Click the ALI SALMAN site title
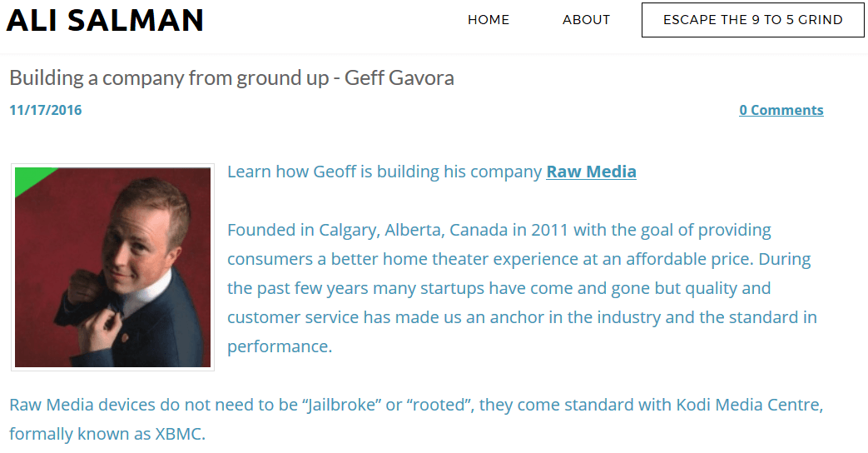The image size is (868, 453). (105, 20)
